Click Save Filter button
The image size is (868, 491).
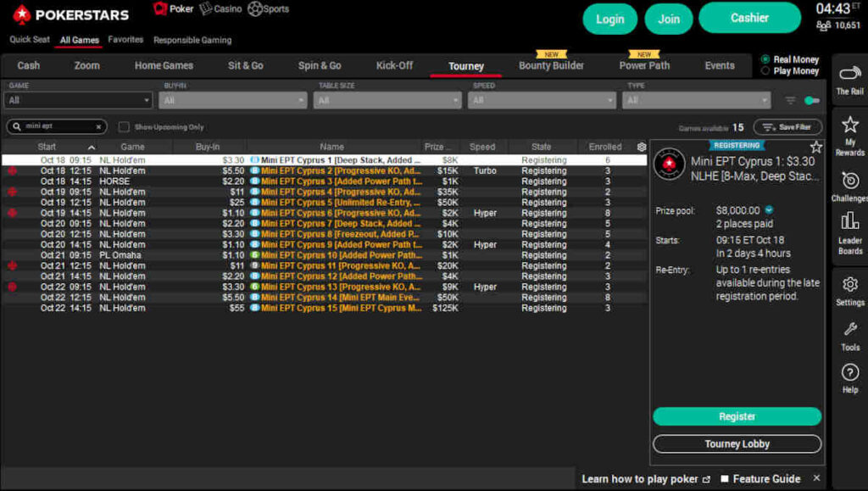point(787,127)
